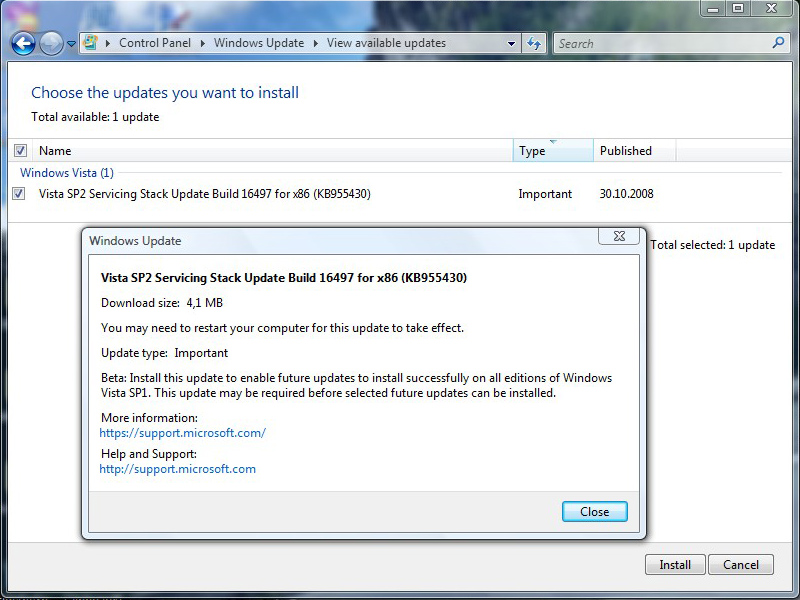Select View available updates breadcrumb
Image resolution: width=800 pixels, height=600 pixels.
386,43
